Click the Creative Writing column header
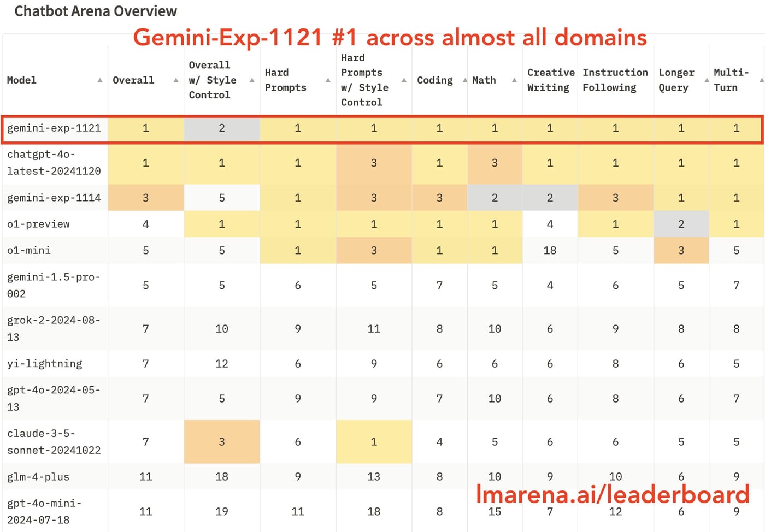The width and height of the screenshot is (765, 532). tap(550, 80)
